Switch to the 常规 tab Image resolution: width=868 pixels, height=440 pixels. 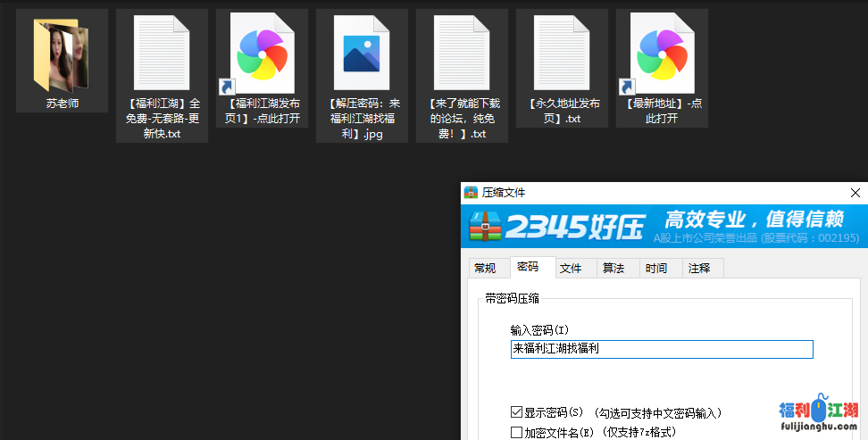(485, 269)
